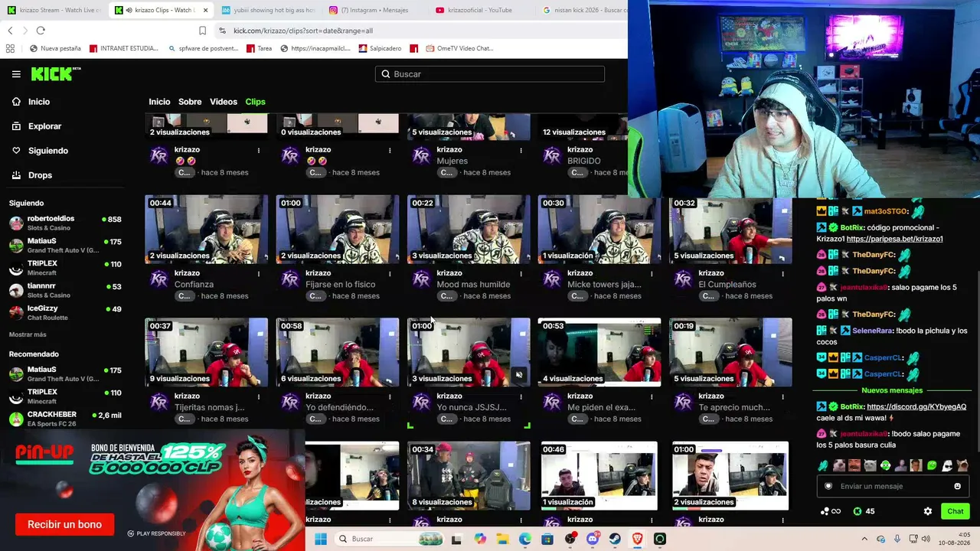
Task: Open the channel Sobre tab
Action: coord(190,102)
